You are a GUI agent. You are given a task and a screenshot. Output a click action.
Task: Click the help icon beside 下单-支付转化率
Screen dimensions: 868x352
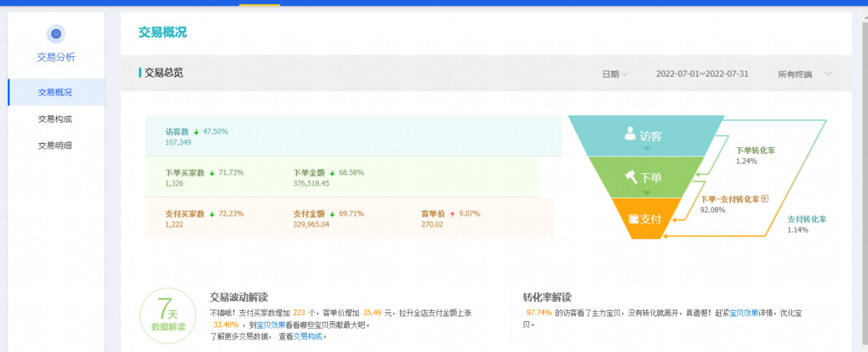coord(765,199)
